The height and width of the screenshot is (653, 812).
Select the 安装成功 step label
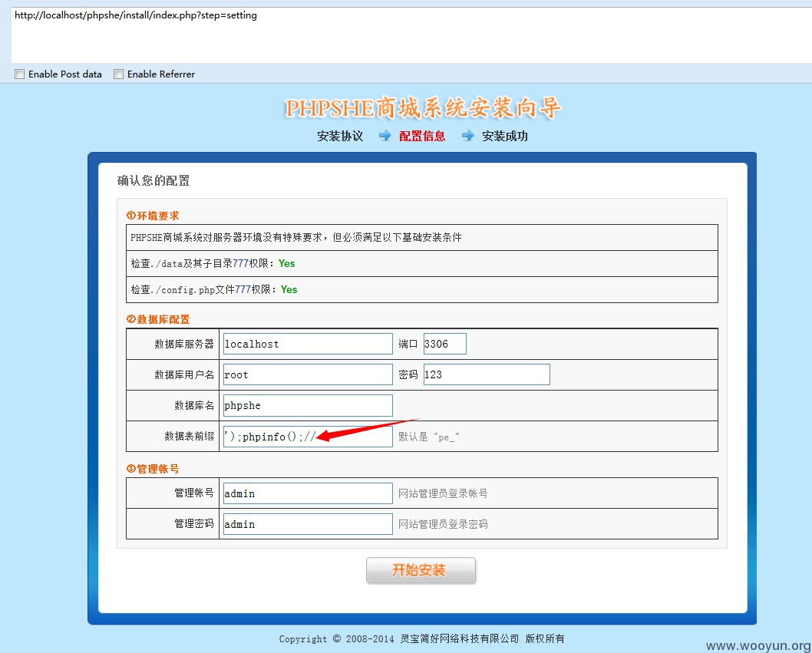pos(504,137)
